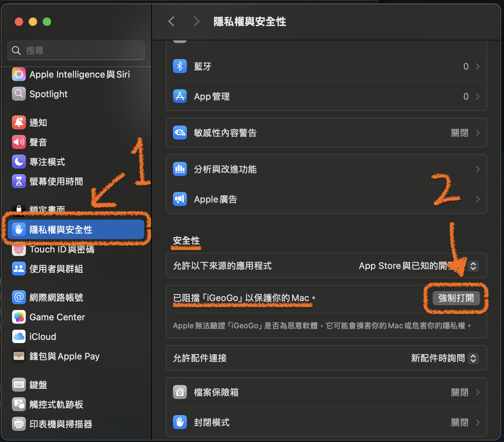This screenshot has width=504, height=442.
Task: Click the 分析與改進功能 chart icon
Action: tap(180, 169)
